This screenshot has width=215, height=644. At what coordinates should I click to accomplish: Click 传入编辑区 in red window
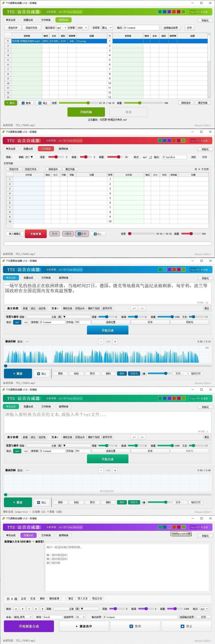click(15, 234)
